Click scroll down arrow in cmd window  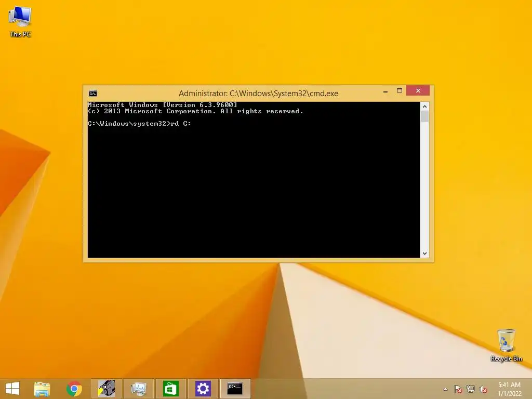pyautogui.click(x=424, y=254)
